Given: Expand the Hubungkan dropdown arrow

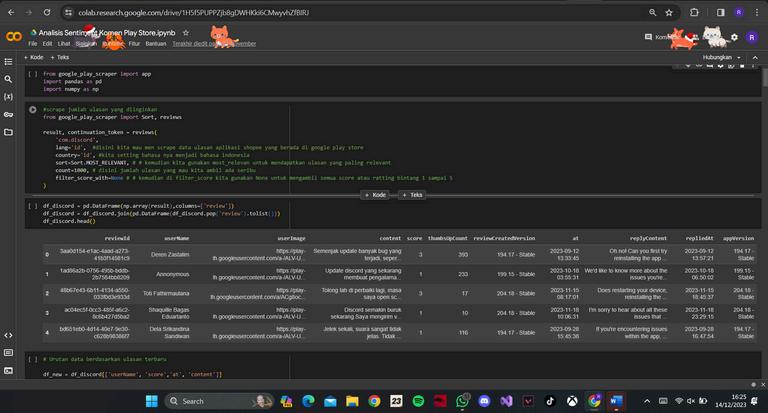Looking at the screenshot, I should click(x=739, y=57).
